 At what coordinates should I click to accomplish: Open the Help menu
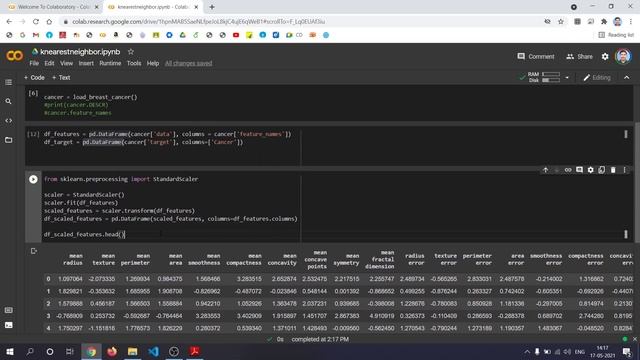[153, 63]
